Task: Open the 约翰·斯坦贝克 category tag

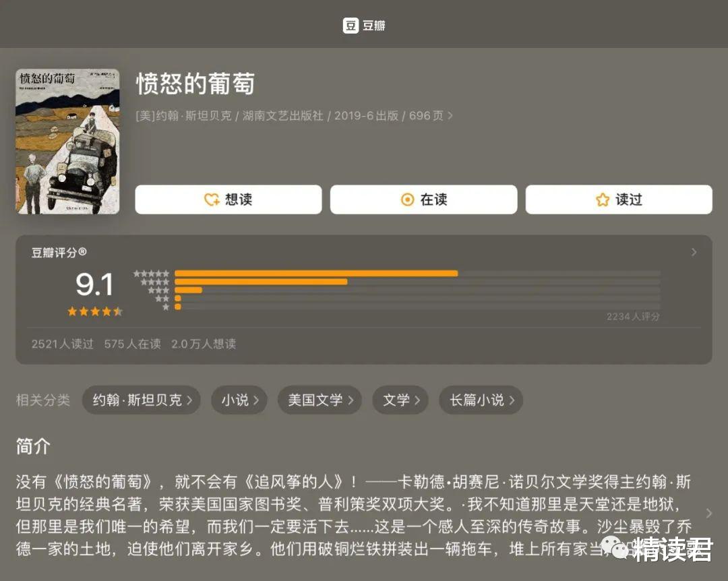Action: 142,400
